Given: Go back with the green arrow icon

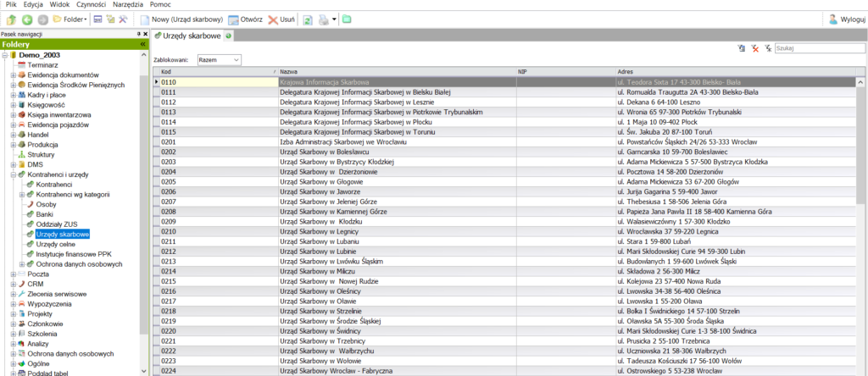Looking at the screenshot, I should tap(26, 19).
